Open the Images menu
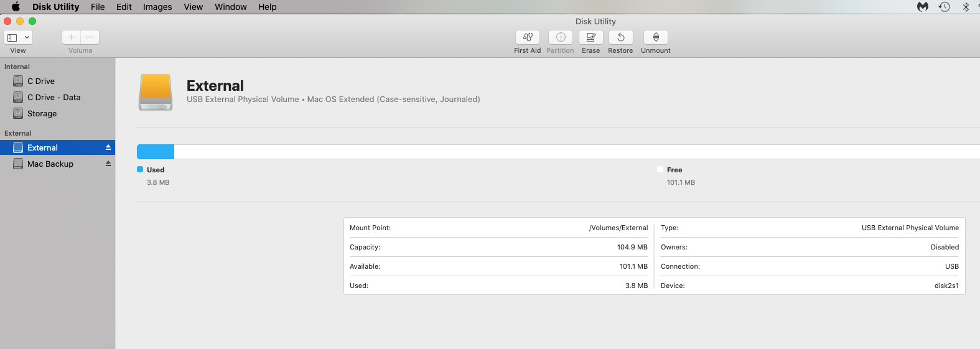 [157, 7]
